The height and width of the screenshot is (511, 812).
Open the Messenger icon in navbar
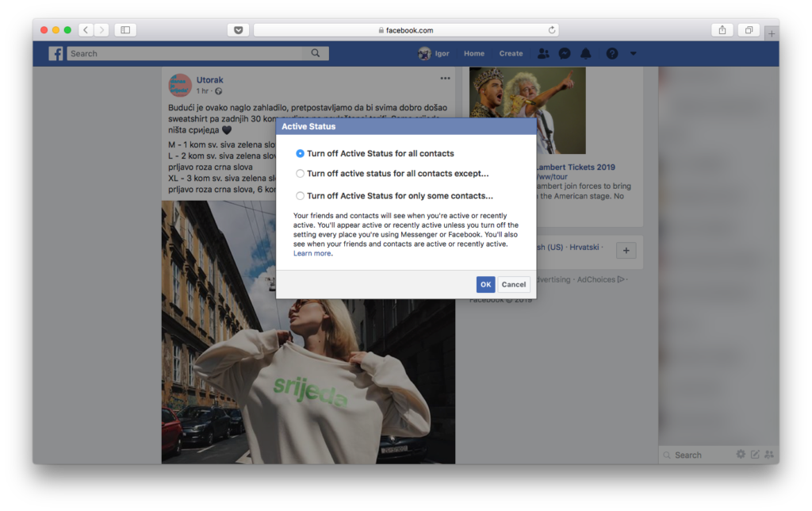pyautogui.click(x=564, y=53)
